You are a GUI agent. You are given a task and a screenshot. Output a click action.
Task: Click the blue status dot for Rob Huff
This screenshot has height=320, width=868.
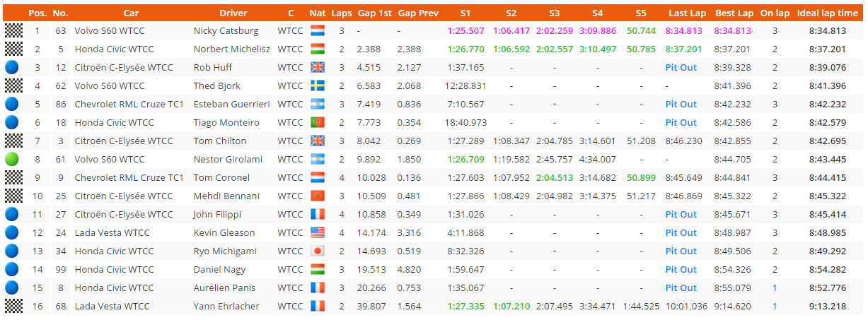(x=13, y=67)
